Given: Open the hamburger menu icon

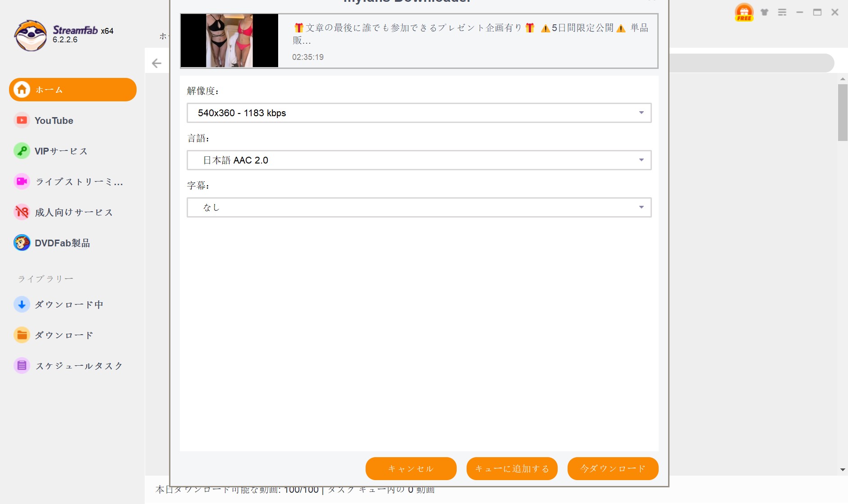Looking at the screenshot, I should point(782,12).
